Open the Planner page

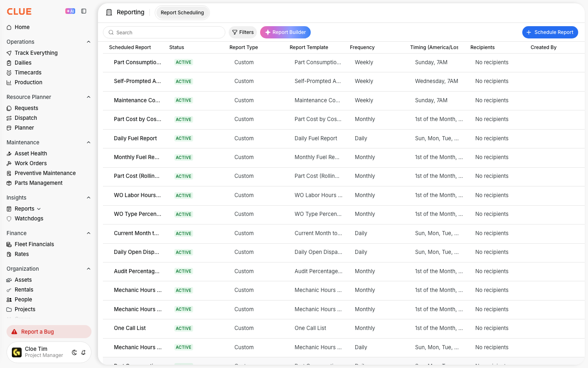pyautogui.click(x=24, y=128)
